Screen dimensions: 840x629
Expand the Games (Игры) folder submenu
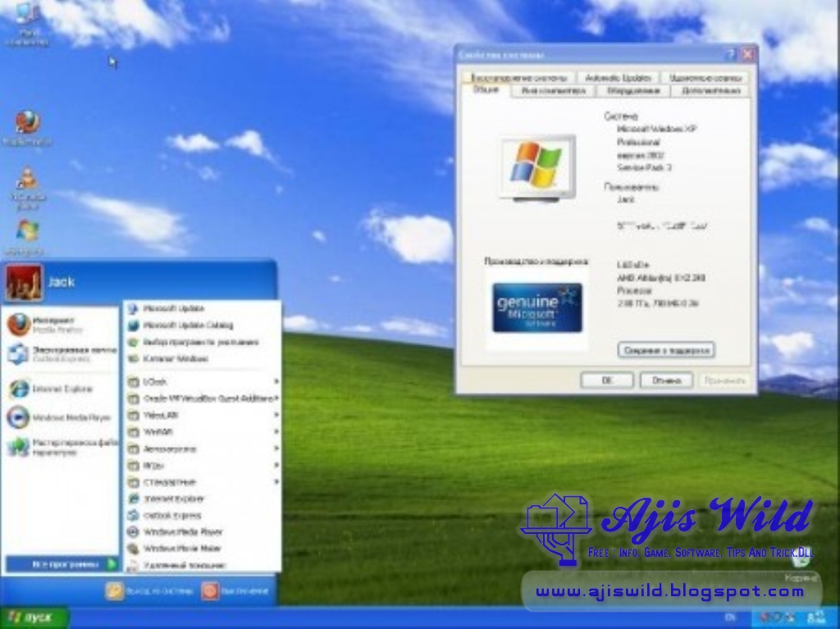click(202, 465)
